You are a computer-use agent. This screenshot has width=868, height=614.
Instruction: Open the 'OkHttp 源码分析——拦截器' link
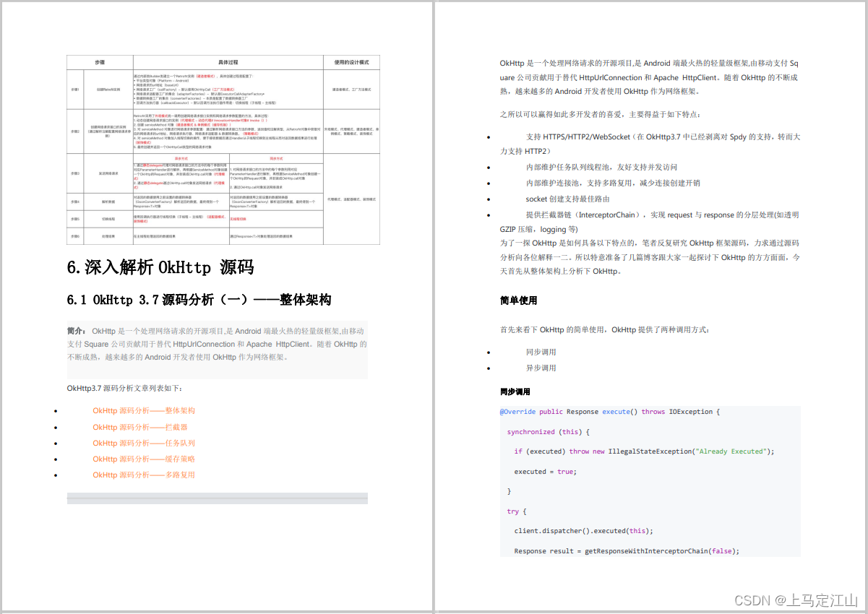pos(139,427)
